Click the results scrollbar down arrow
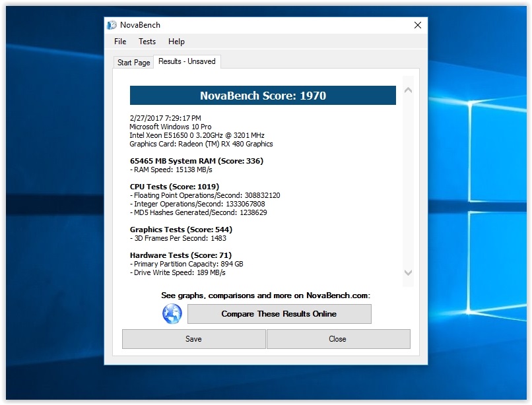Image resolution: width=532 pixels, height=405 pixels. coord(407,272)
